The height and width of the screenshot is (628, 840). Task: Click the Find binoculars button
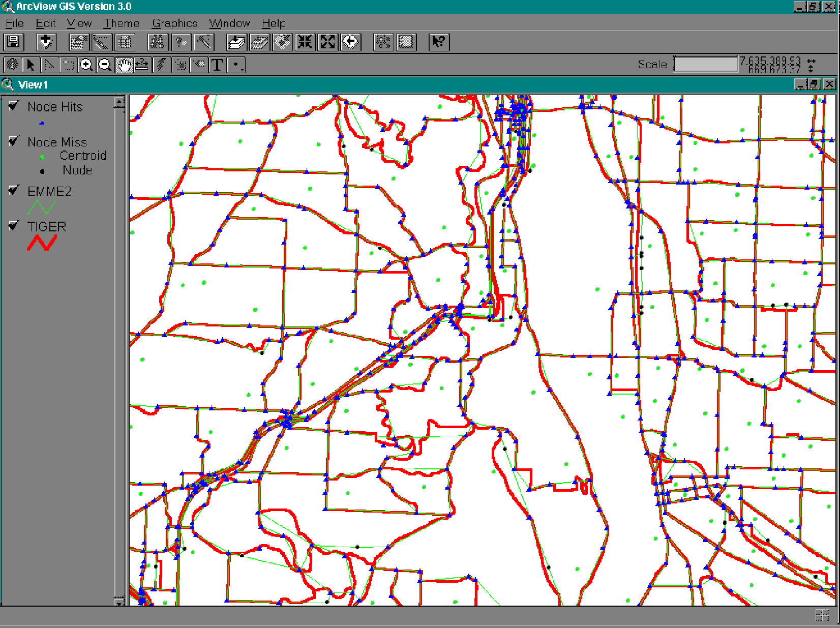coord(158,42)
